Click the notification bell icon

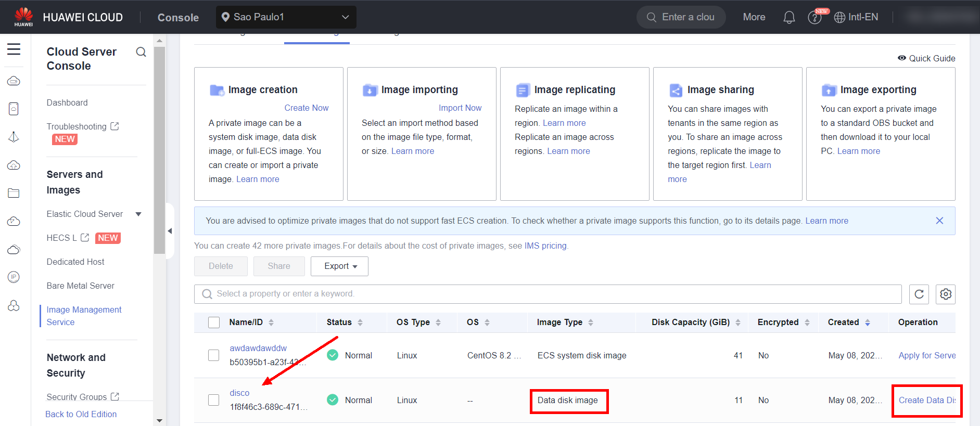[789, 18]
